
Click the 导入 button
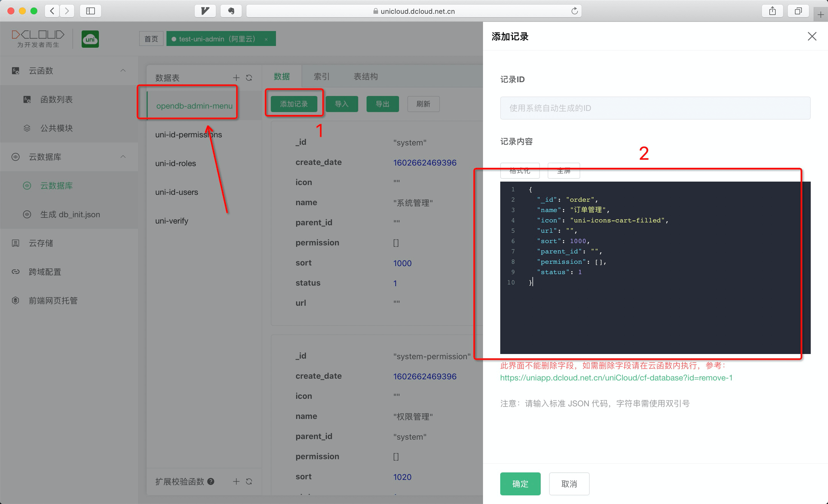coord(342,104)
